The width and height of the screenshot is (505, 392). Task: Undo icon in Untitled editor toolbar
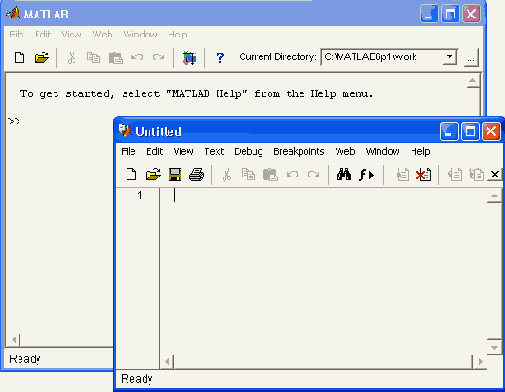pyautogui.click(x=292, y=174)
